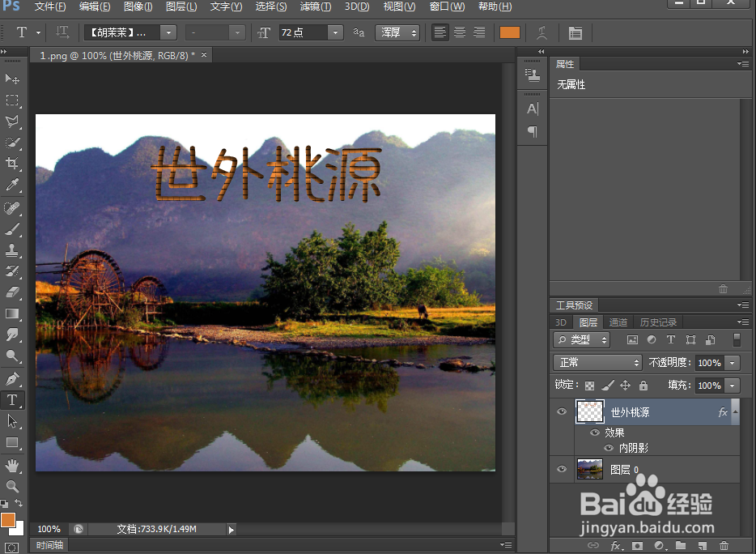The width and height of the screenshot is (756, 554).
Task: Open the 图层 menu
Action: click(181, 6)
